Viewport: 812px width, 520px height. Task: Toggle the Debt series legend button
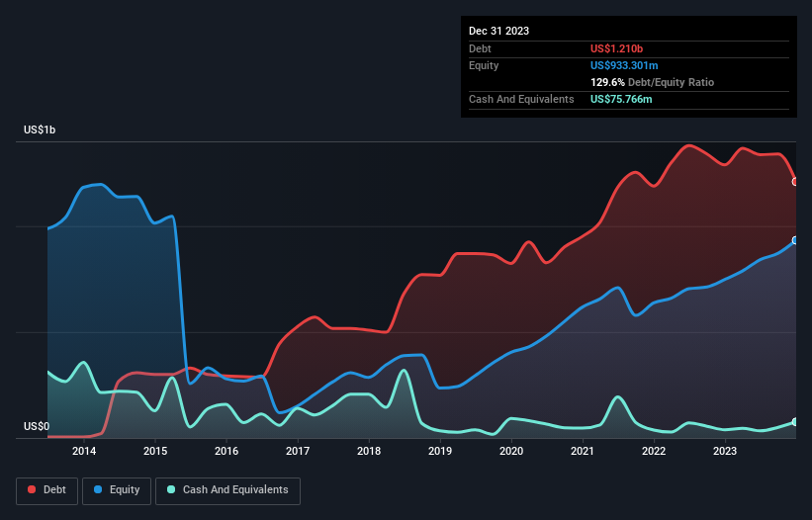pyautogui.click(x=46, y=490)
